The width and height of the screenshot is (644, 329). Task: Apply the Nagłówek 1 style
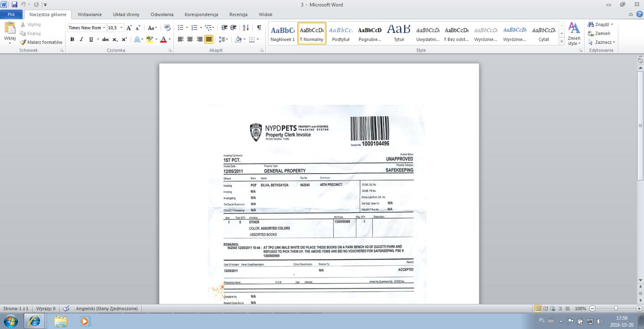(x=283, y=33)
